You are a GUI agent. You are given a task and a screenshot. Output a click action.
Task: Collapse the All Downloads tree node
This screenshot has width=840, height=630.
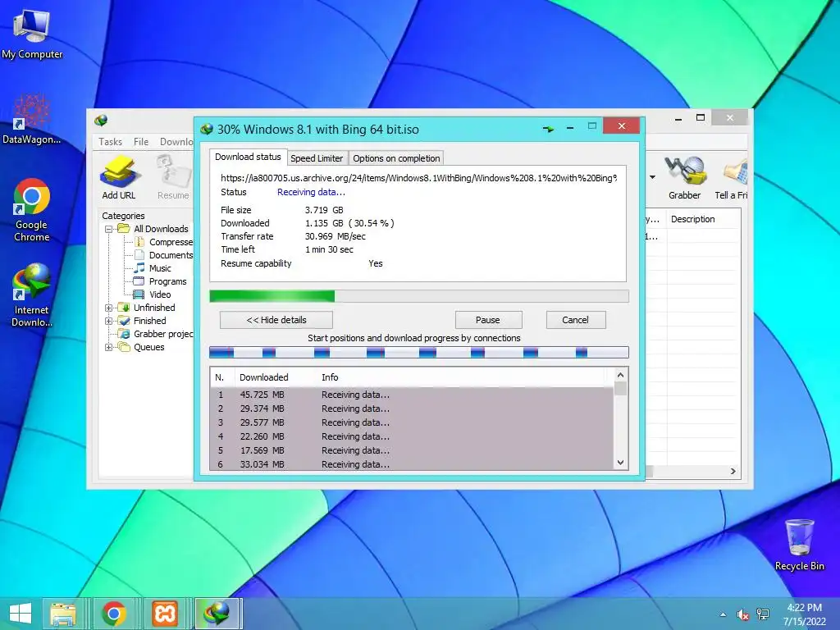point(109,229)
